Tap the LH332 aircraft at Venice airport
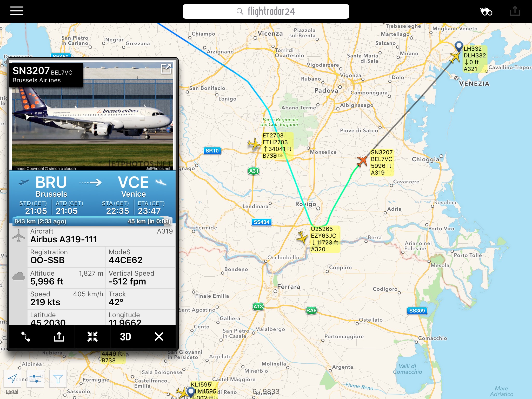 click(455, 57)
